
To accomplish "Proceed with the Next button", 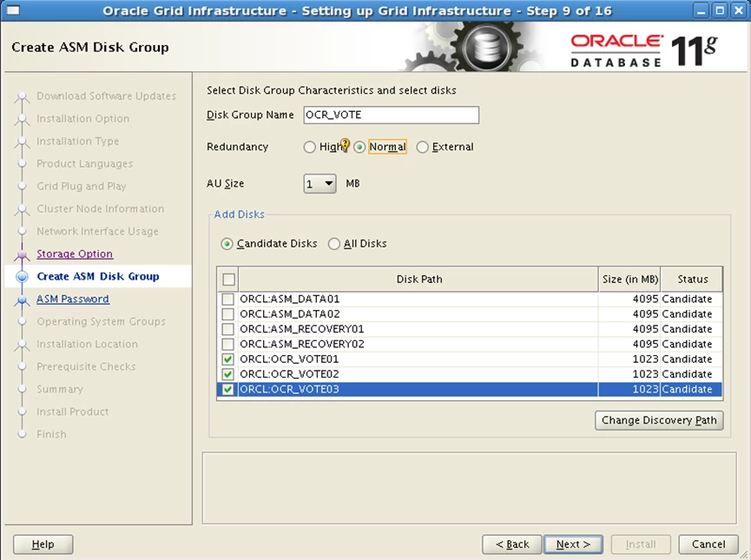I will 573,544.
